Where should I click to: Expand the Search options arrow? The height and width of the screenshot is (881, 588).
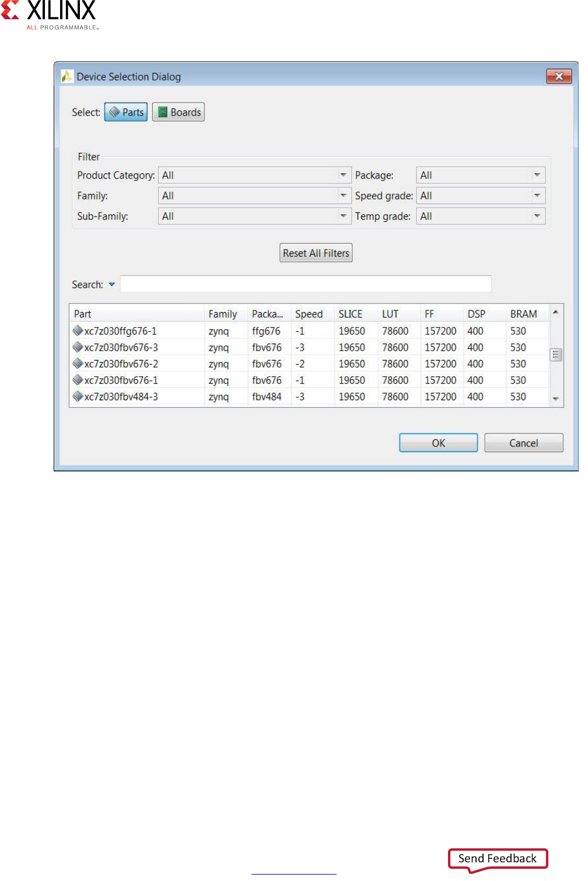111,285
